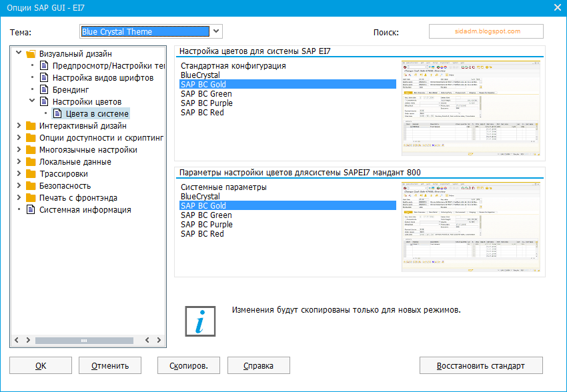Click the rightmost tree scroll arrow

pos(159,340)
